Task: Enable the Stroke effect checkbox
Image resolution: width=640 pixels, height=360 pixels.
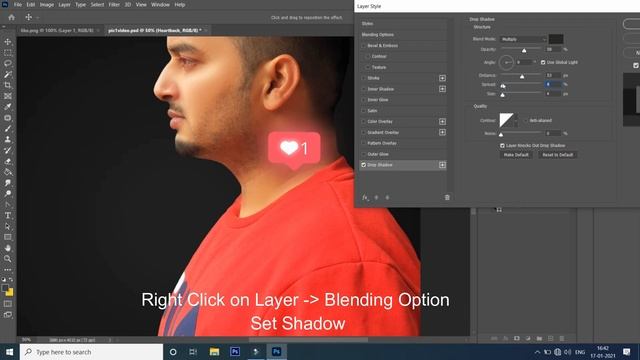Action: [363, 78]
